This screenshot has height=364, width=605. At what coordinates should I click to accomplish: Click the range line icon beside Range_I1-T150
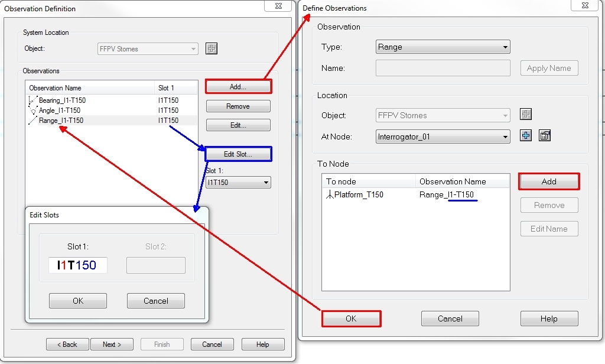click(x=32, y=120)
